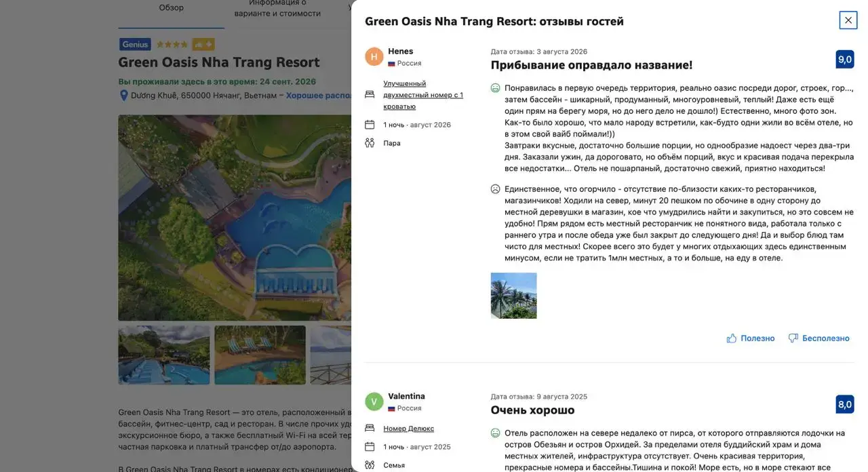This screenshot has width=868, height=472.
Task: Click the 9,0 review score badge
Action: (x=845, y=60)
